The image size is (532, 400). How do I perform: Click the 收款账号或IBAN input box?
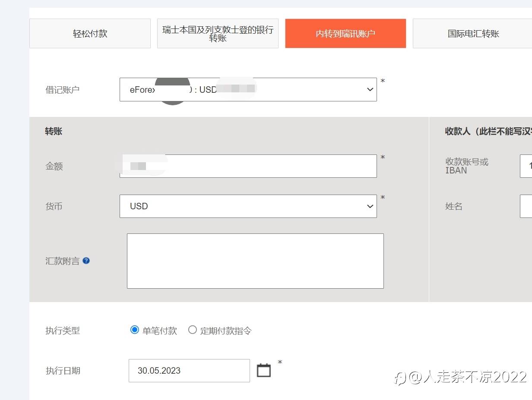click(x=526, y=166)
